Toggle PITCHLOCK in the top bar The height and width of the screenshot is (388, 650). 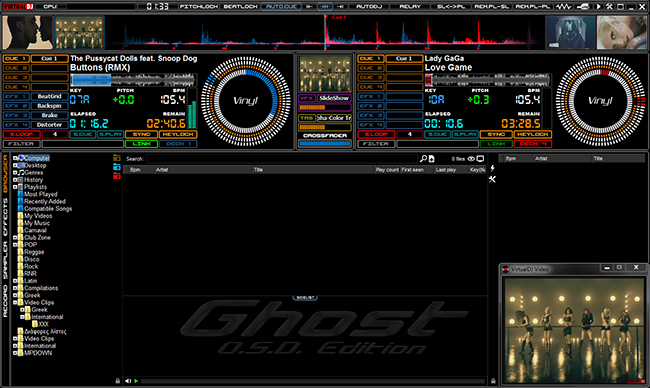(x=199, y=7)
